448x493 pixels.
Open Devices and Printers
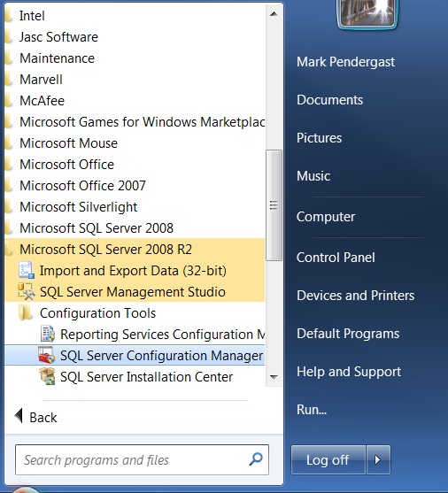[356, 296]
